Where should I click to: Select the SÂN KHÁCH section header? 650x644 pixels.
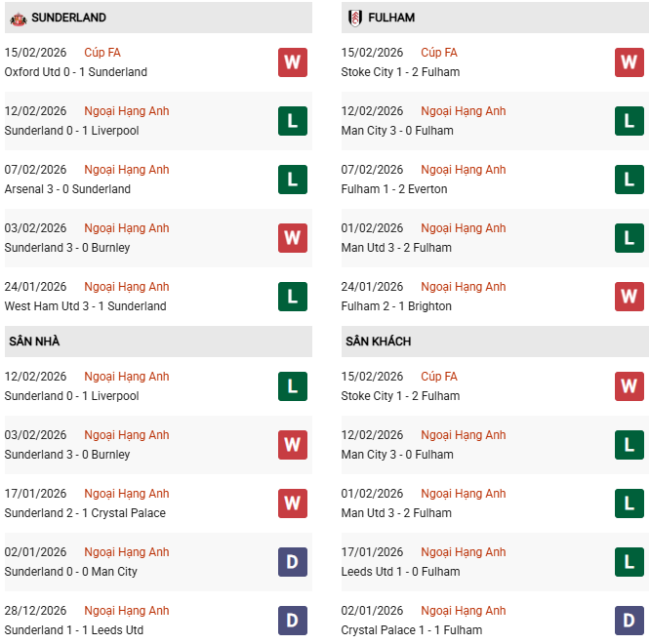378,342
